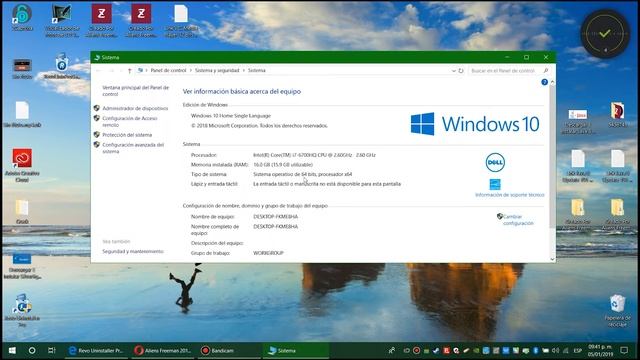Open the People icon in system tray

(391, 350)
